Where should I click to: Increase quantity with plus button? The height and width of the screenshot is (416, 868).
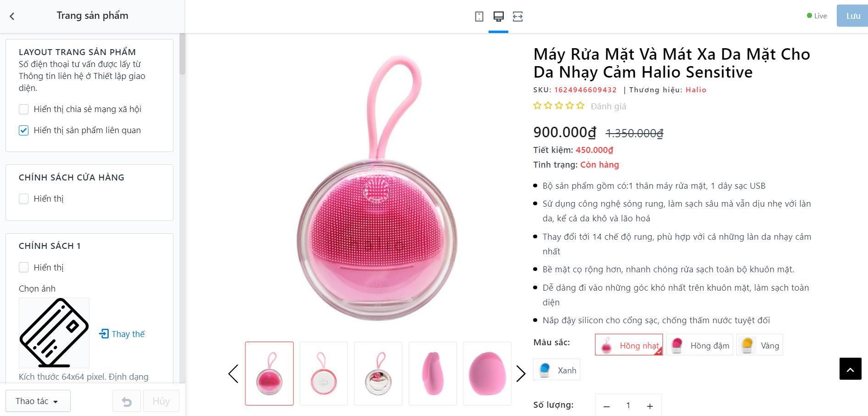coord(650,406)
